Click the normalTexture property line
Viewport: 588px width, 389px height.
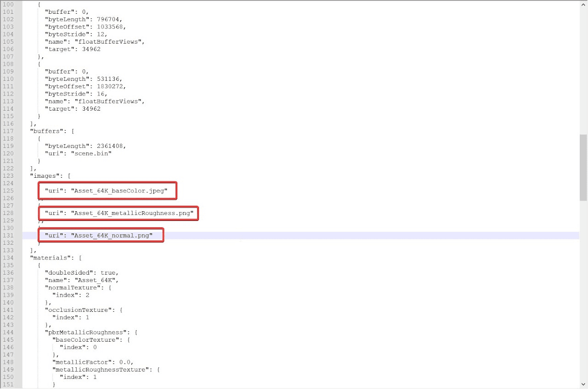[76, 288]
